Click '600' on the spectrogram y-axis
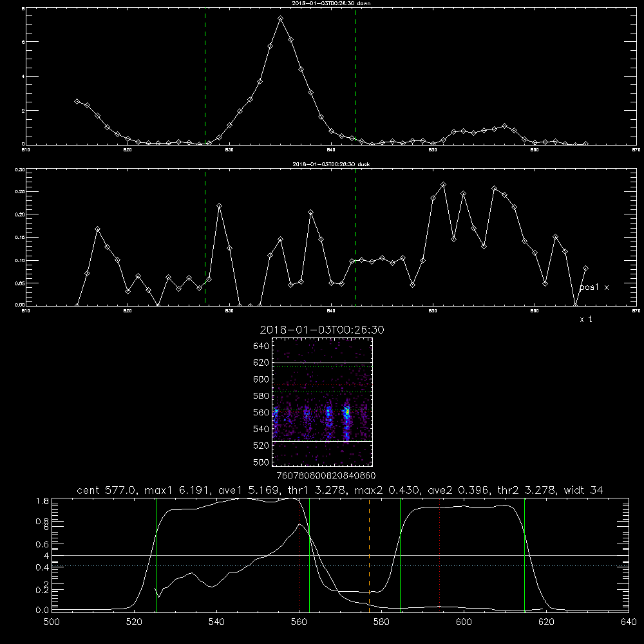 tap(261, 379)
